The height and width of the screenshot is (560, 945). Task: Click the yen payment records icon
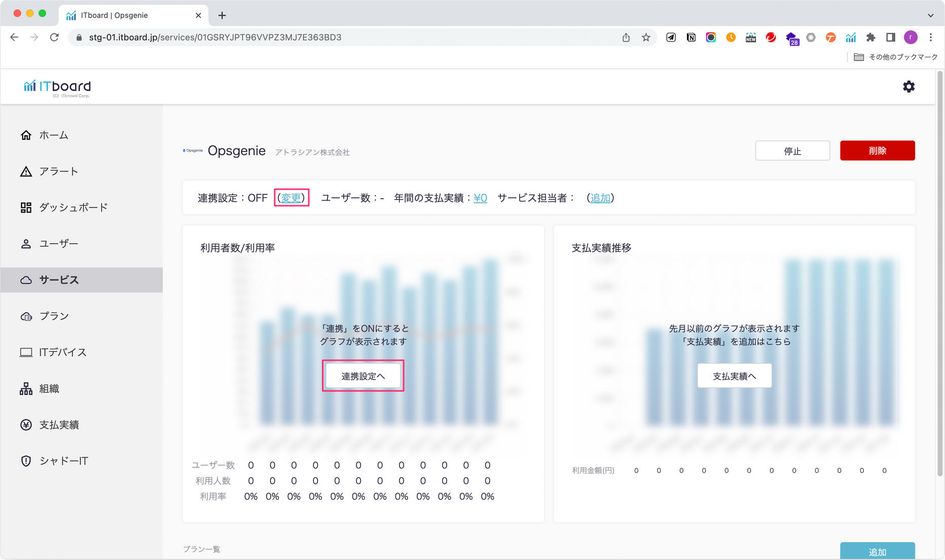click(x=26, y=425)
